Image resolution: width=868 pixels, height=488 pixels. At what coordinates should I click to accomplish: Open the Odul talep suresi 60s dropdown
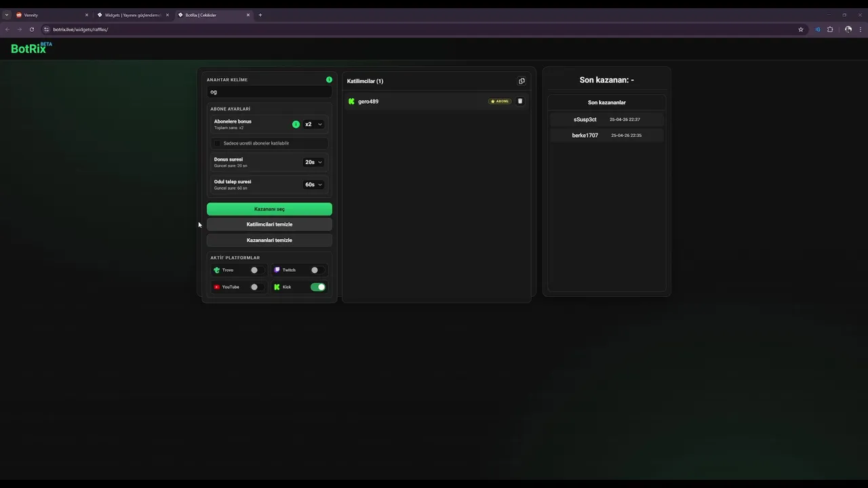[x=313, y=185]
